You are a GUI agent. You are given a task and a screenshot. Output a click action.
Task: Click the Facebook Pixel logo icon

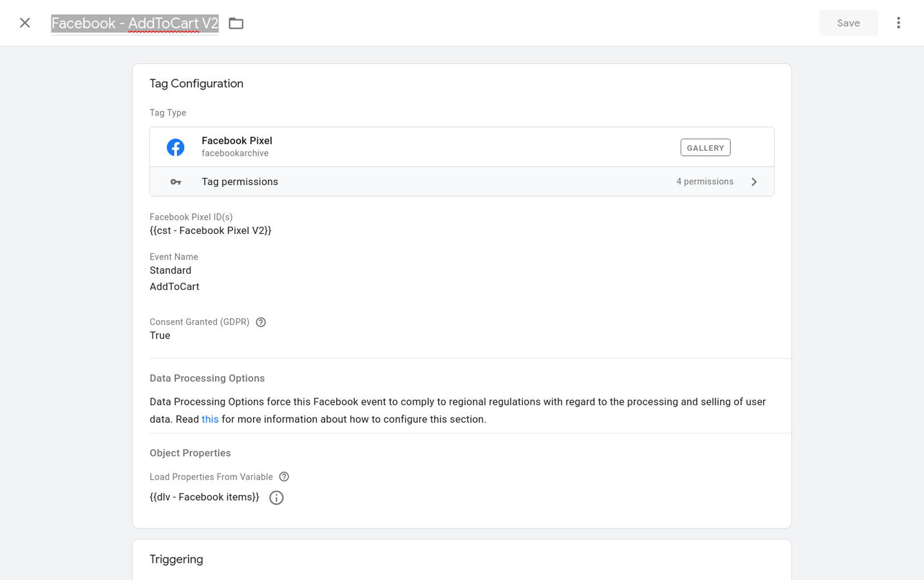click(176, 148)
